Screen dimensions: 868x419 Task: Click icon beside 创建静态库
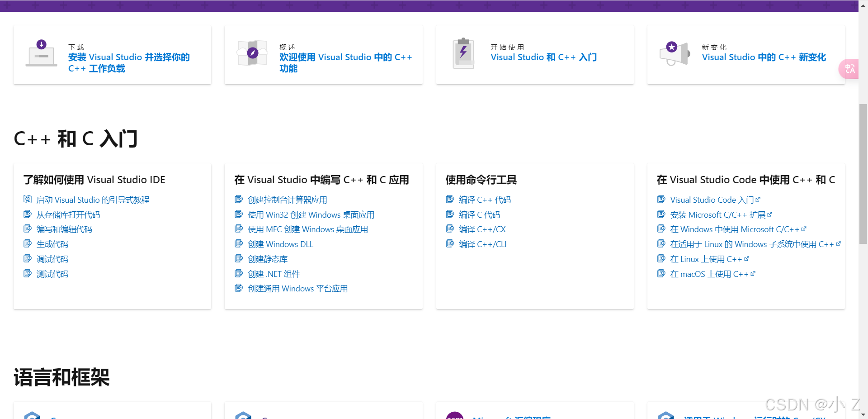point(239,258)
